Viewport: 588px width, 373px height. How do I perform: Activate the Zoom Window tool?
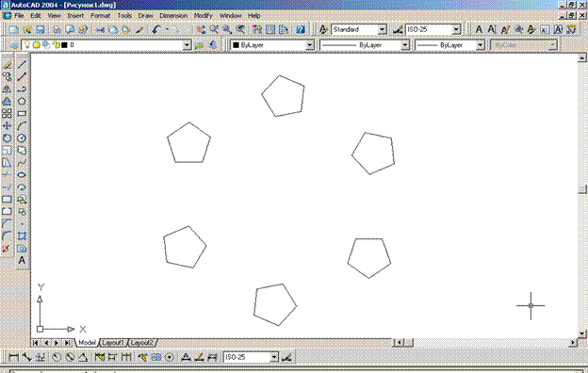pyautogui.click(x=227, y=29)
